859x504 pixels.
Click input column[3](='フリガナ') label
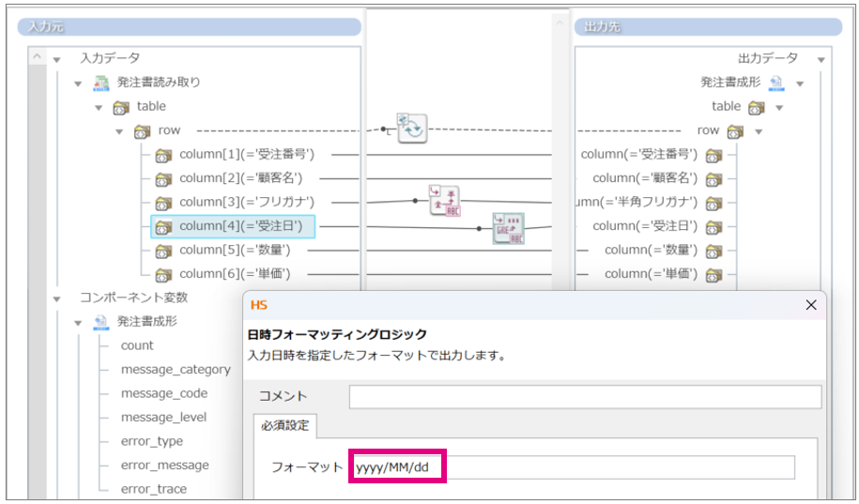247,202
